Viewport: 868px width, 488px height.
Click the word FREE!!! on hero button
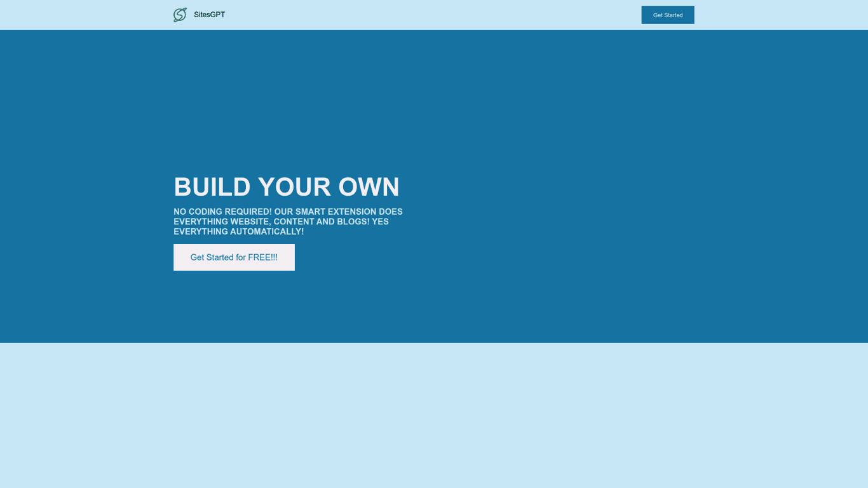tap(262, 257)
